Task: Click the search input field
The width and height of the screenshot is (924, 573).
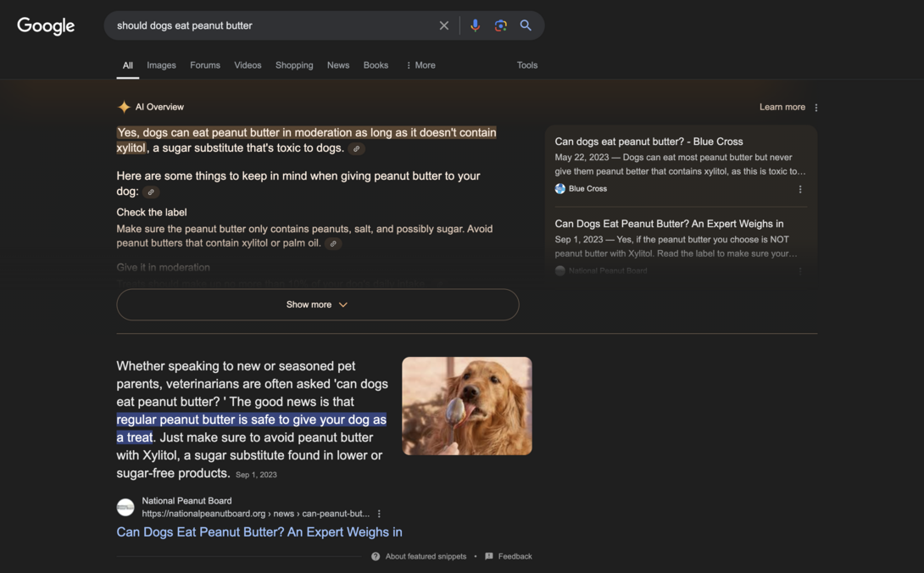Action: 271,25
